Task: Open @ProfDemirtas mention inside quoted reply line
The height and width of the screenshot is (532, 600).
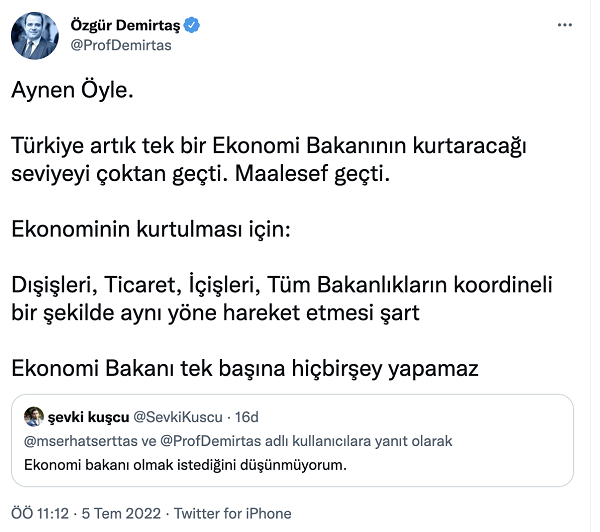Action: pos(210,441)
